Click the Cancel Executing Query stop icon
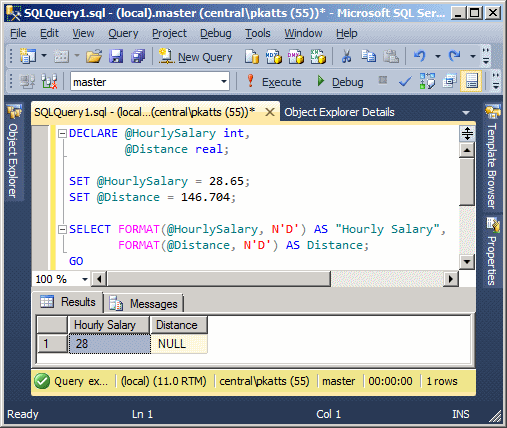This screenshot has height=428, width=507. [383, 80]
